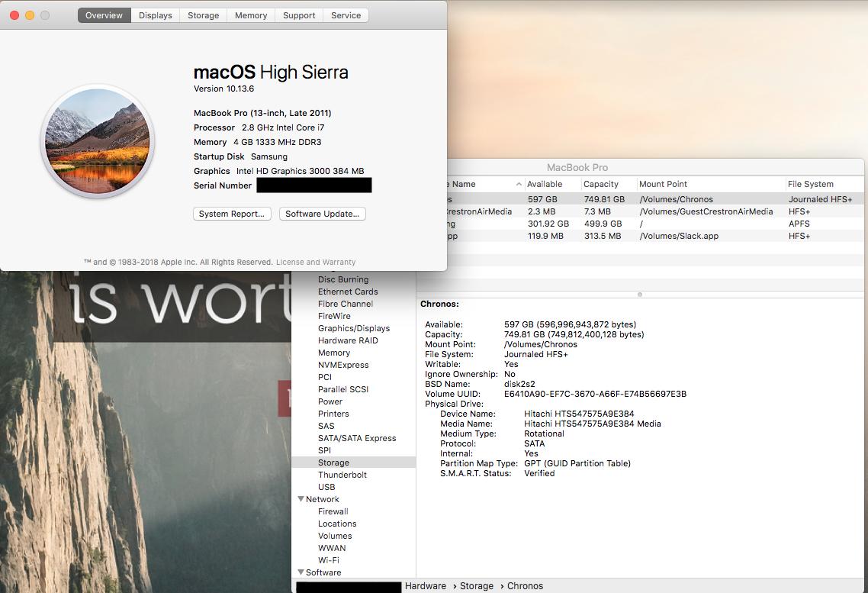Sort volumes by the Name column arrow
Screen dimensions: 868x593
click(x=519, y=184)
